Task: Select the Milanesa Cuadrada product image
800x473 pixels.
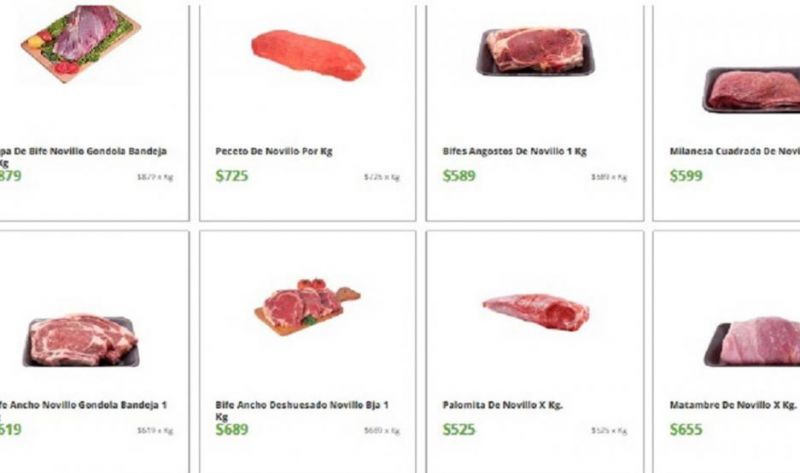Action: tap(755, 90)
